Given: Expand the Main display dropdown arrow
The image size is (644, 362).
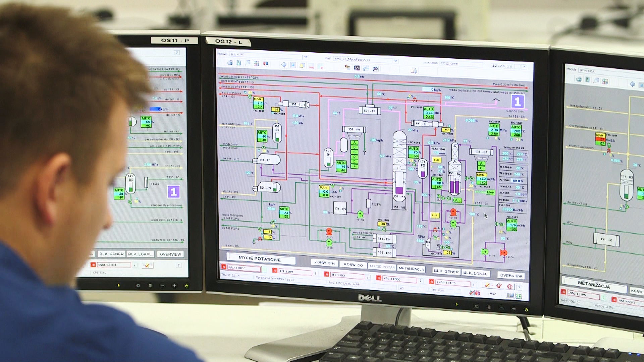Looking at the screenshot, I should click(x=395, y=61).
